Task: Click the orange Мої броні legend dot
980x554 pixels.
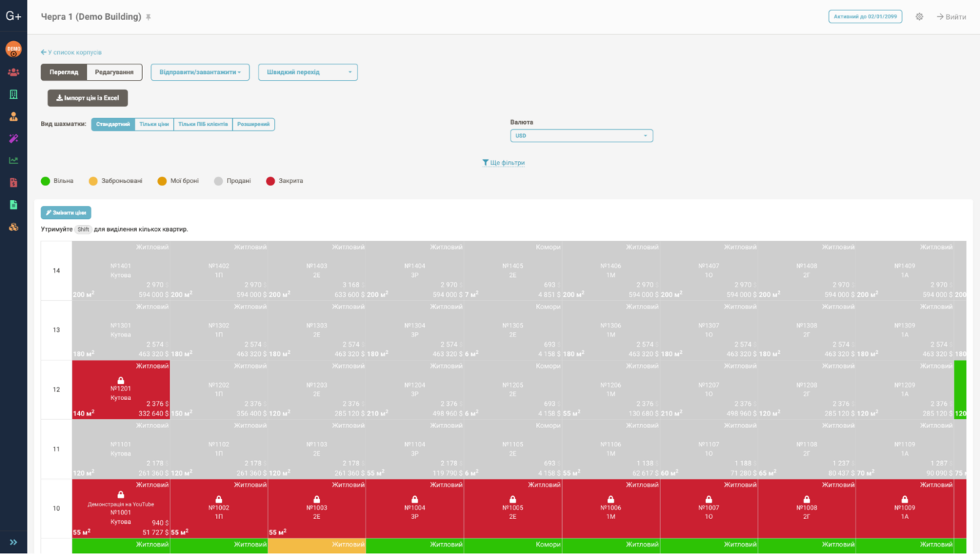Action: (x=162, y=181)
